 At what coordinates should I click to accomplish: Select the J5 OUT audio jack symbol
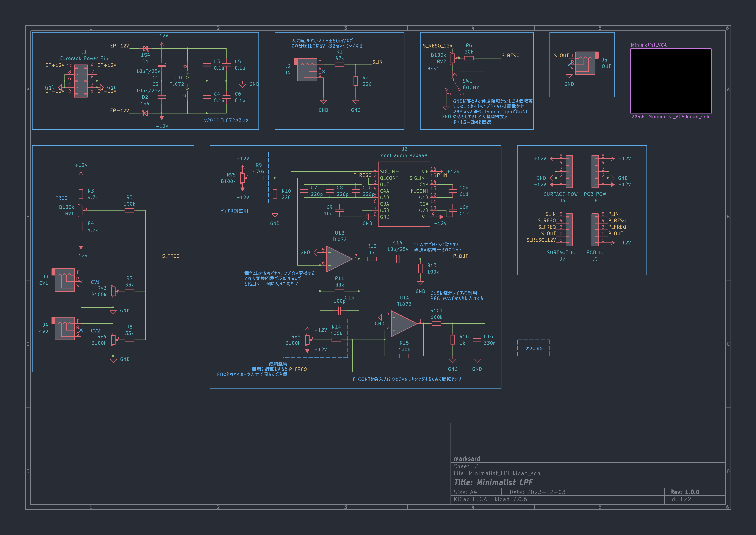[x=585, y=63]
